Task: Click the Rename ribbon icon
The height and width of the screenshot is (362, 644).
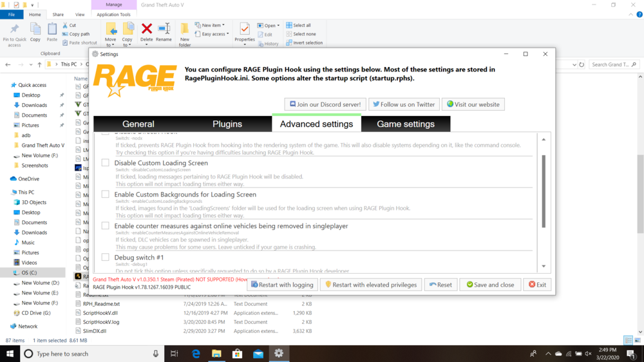Action: pos(164,32)
